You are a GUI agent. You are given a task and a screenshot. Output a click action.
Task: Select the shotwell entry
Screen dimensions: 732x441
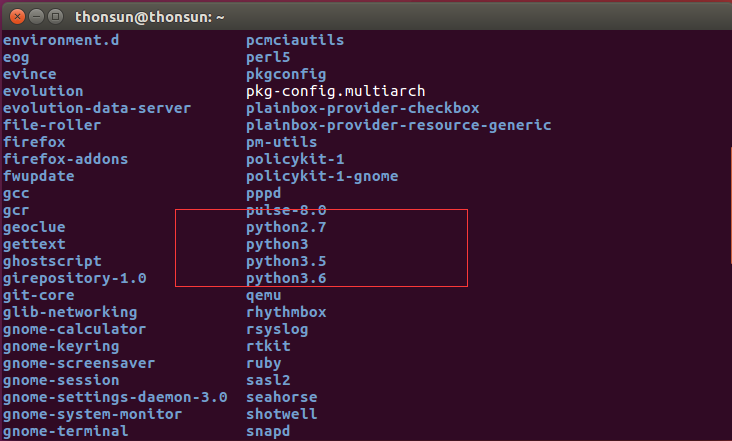(x=282, y=414)
